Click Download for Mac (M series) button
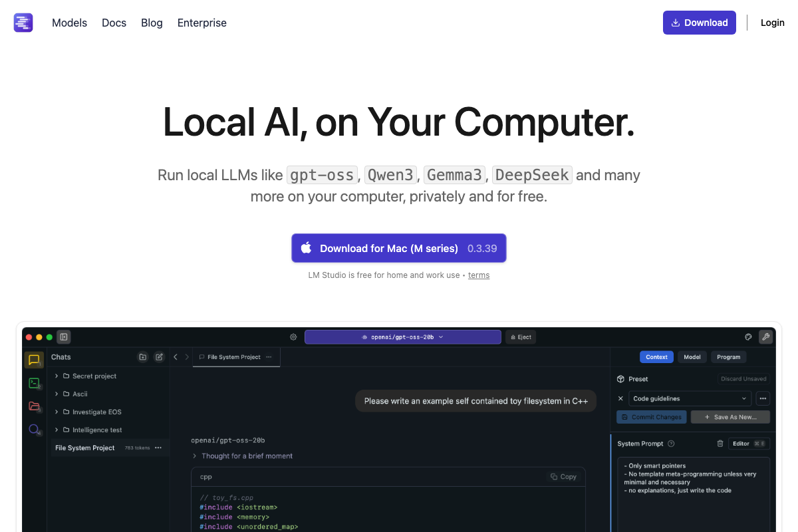The image size is (798, 532). (x=398, y=248)
